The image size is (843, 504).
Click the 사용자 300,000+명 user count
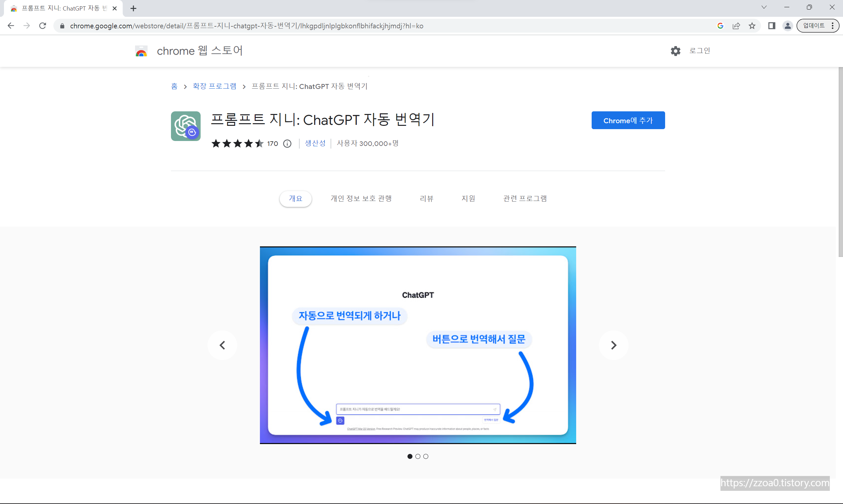pyautogui.click(x=368, y=143)
